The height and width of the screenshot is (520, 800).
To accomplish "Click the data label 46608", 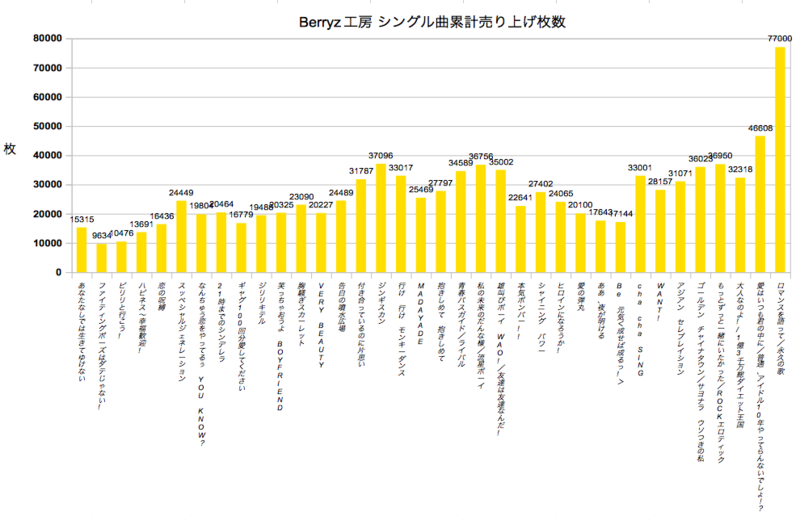I will tap(760, 128).
